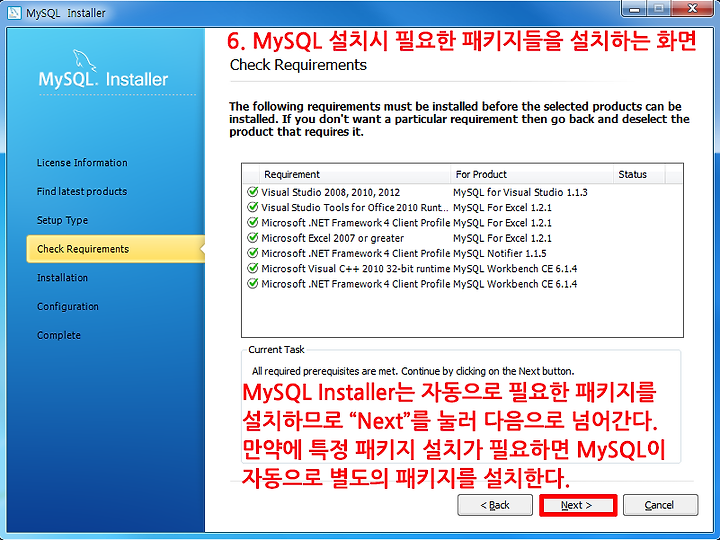720x540 pixels.
Task: Click the prerequisites met message under Current Task
Action: tap(413, 371)
